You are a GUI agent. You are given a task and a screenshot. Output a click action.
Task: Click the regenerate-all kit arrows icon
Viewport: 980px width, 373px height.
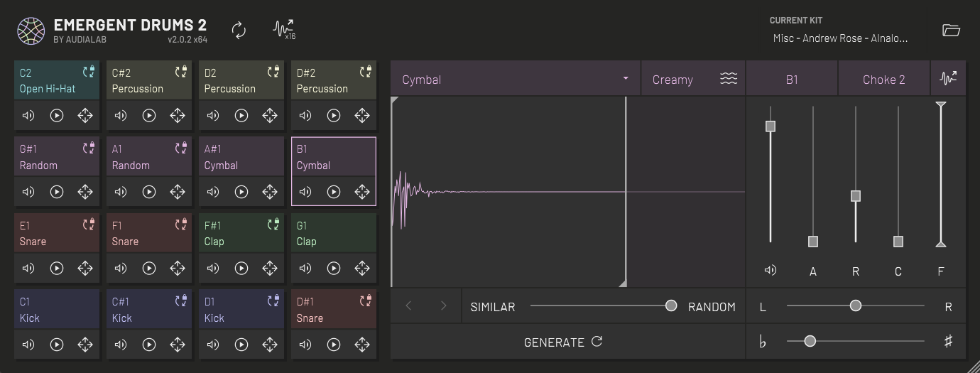[239, 30]
